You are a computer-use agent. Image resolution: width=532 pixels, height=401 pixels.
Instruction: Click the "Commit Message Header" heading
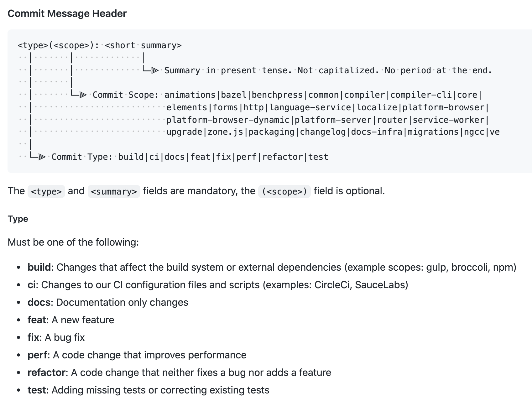click(x=67, y=13)
